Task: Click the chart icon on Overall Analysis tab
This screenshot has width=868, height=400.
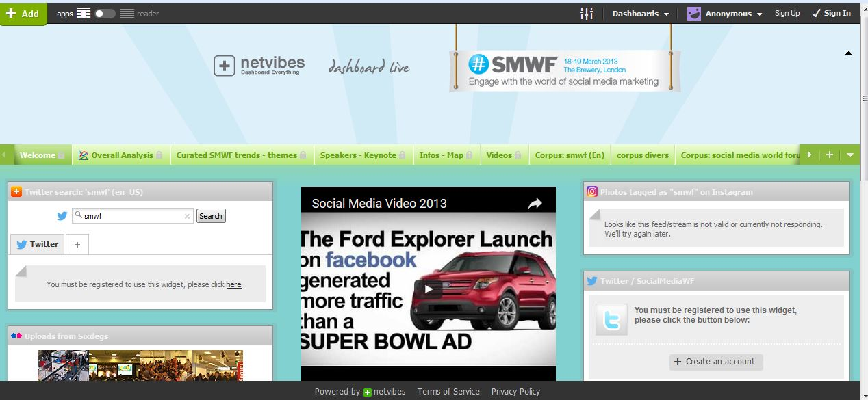Action: coord(84,155)
